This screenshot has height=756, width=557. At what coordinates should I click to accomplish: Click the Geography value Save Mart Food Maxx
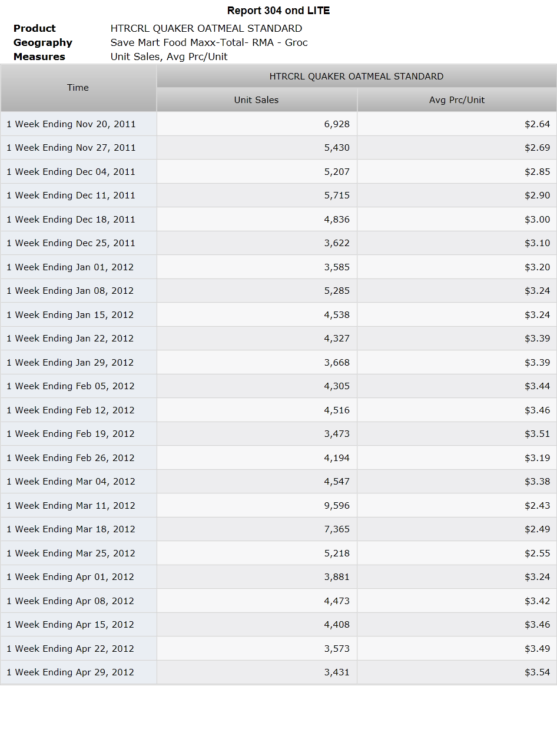[x=209, y=42]
